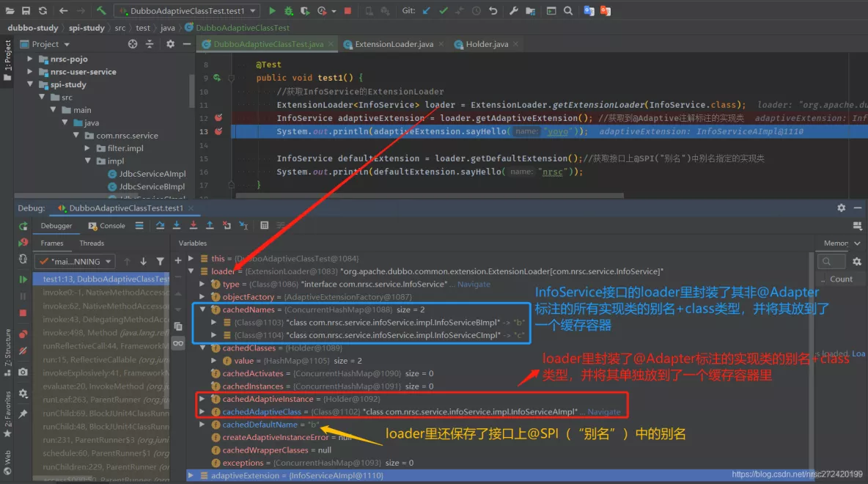Click Git commit green checkmark
Viewport: 868px width, 484px height.
click(x=444, y=10)
